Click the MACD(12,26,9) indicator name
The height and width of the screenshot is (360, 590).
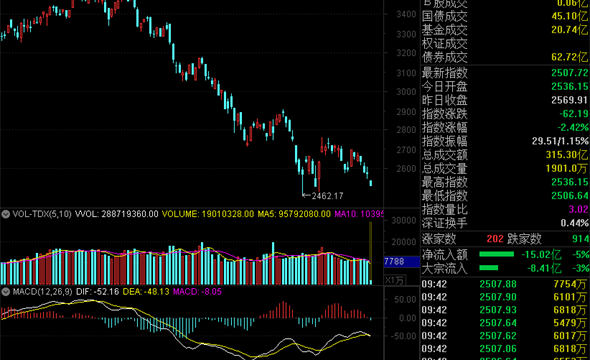click(x=42, y=292)
